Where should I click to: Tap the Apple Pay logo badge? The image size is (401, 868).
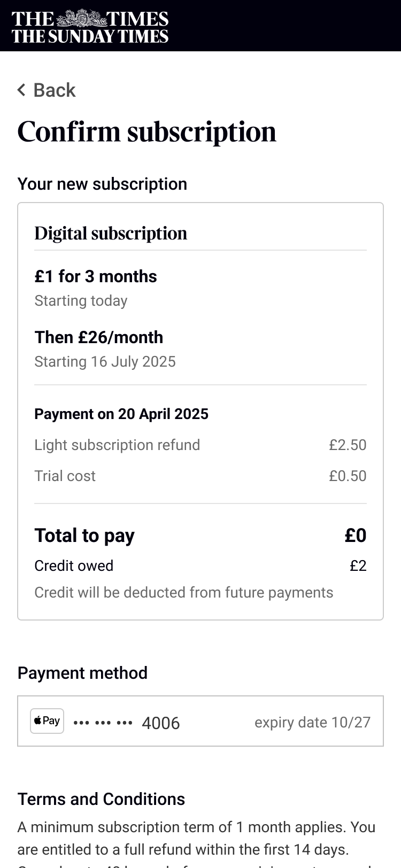click(x=47, y=721)
